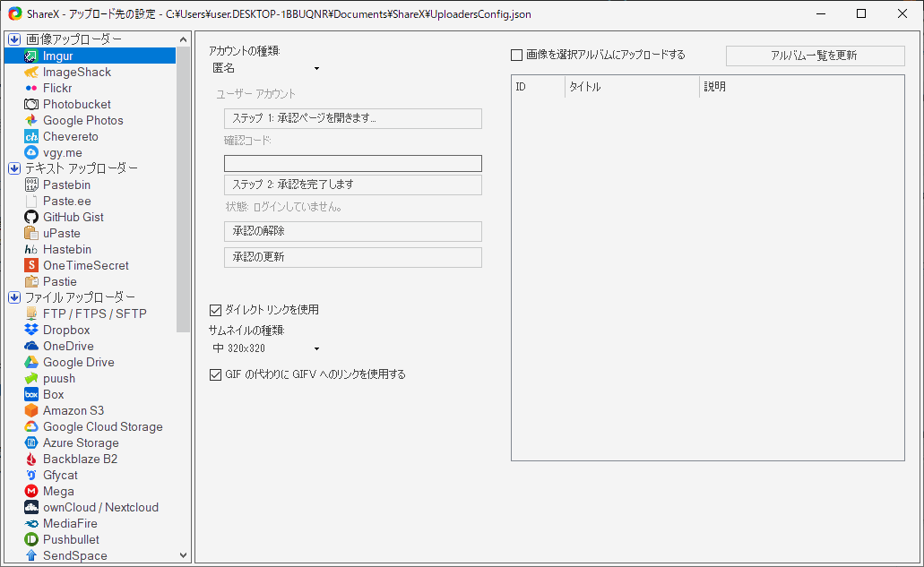
Task: Open the Box icon entry
Action: coord(31,394)
